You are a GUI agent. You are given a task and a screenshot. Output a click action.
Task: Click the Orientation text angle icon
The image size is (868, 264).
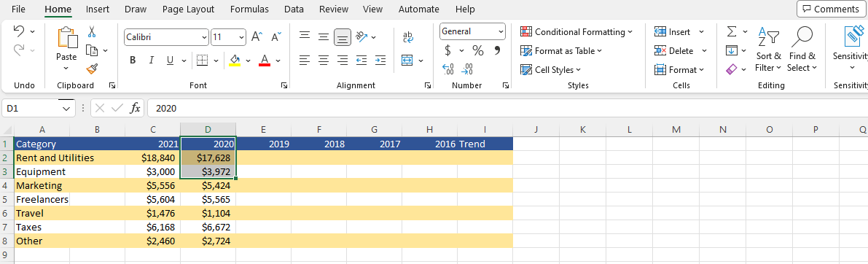(362, 37)
